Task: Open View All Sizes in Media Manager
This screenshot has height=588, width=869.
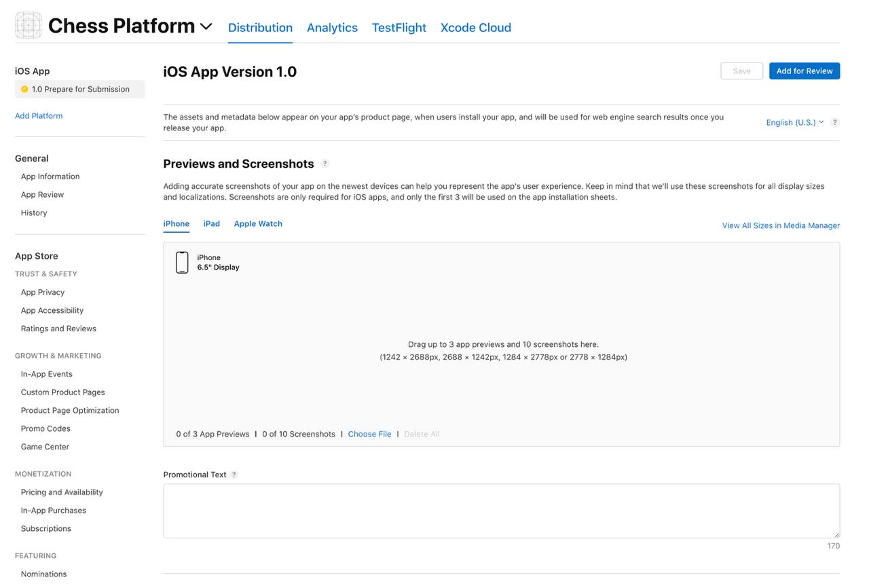Action: tap(781, 225)
